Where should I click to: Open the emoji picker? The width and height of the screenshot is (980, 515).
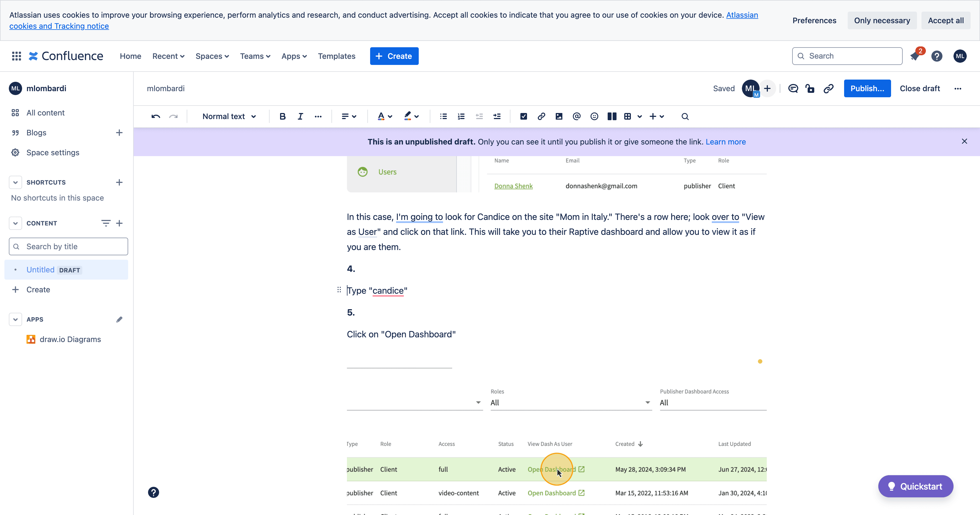[594, 117]
